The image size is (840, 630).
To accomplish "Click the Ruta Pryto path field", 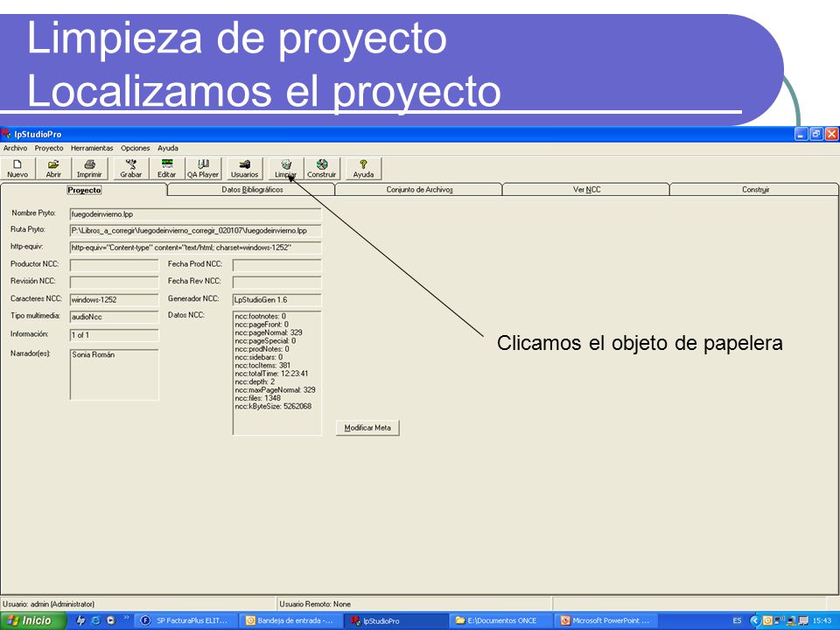I will pyautogui.click(x=195, y=231).
